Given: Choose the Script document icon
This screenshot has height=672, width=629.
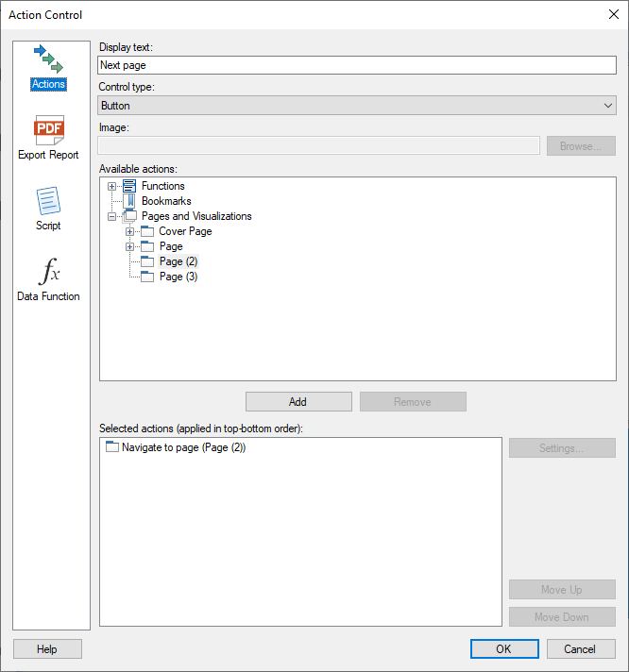Looking at the screenshot, I should pyautogui.click(x=48, y=201).
